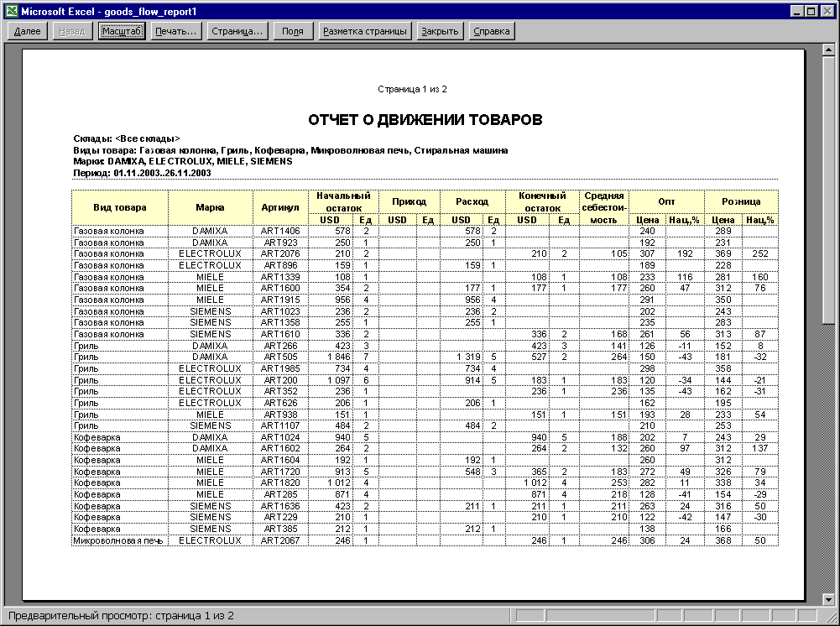The image size is (840, 626).
Task: Go to next page with Далее button
Action: 28,31
